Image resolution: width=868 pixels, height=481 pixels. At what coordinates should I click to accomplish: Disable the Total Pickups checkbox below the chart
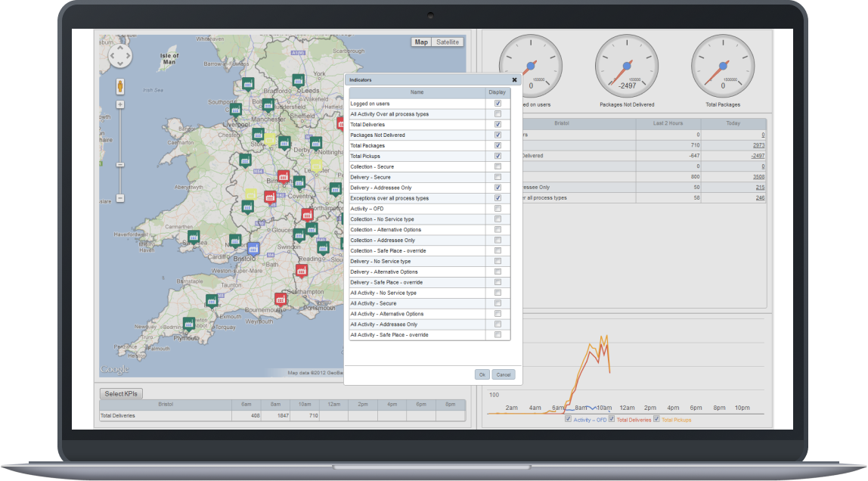pos(656,419)
